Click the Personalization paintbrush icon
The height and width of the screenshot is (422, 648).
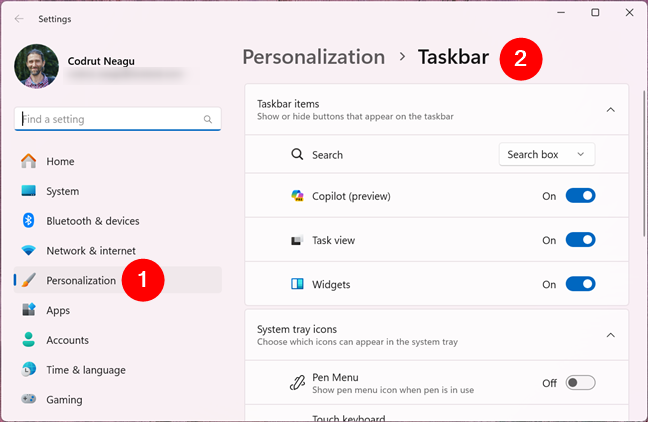(29, 280)
